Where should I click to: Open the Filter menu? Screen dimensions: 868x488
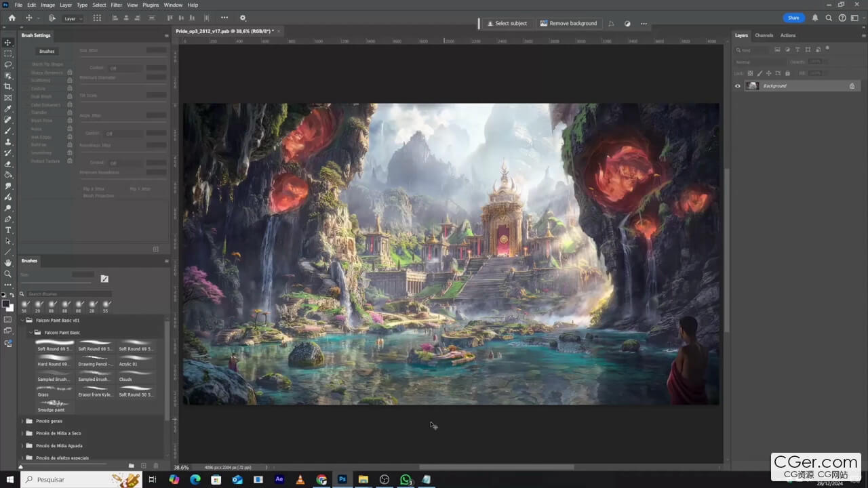click(117, 5)
